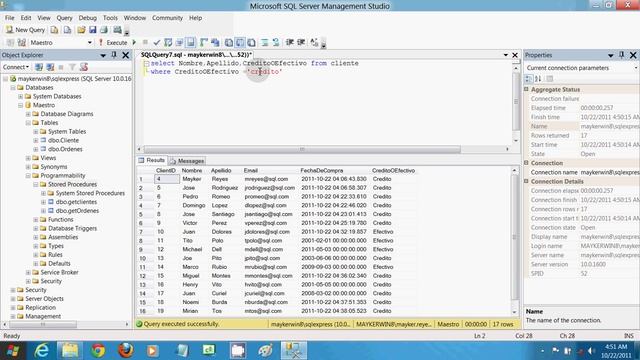Execute the current SQL query
The image size is (640, 360).
(x=113, y=42)
